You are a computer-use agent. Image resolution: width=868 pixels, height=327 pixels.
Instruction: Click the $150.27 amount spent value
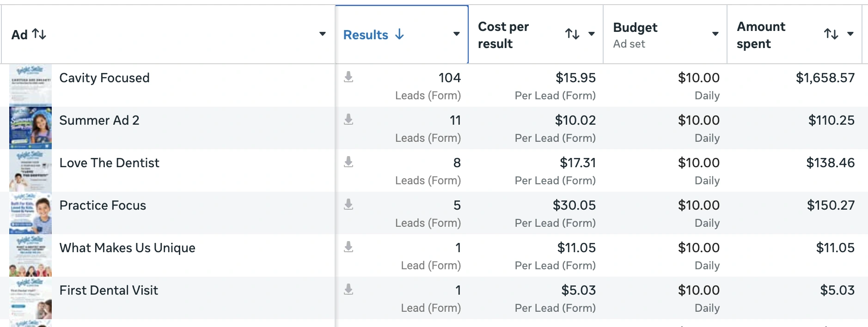[x=831, y=205]
